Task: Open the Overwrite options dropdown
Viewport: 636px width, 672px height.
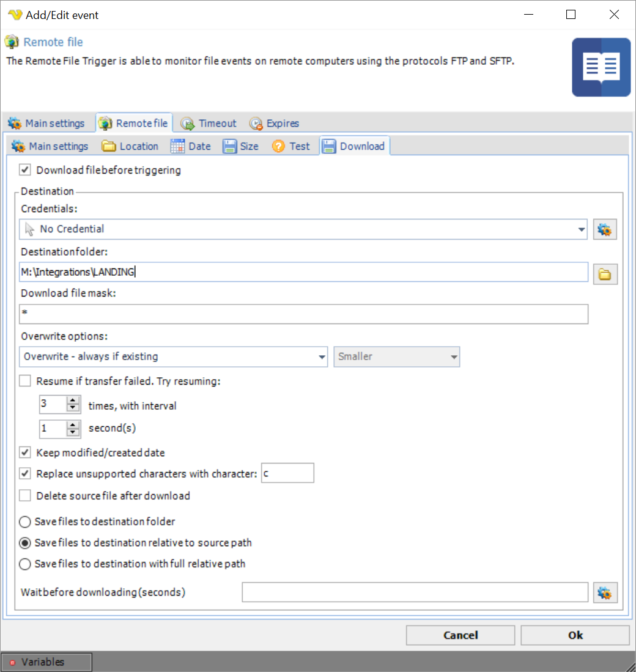Action: (x=322, y=356)
